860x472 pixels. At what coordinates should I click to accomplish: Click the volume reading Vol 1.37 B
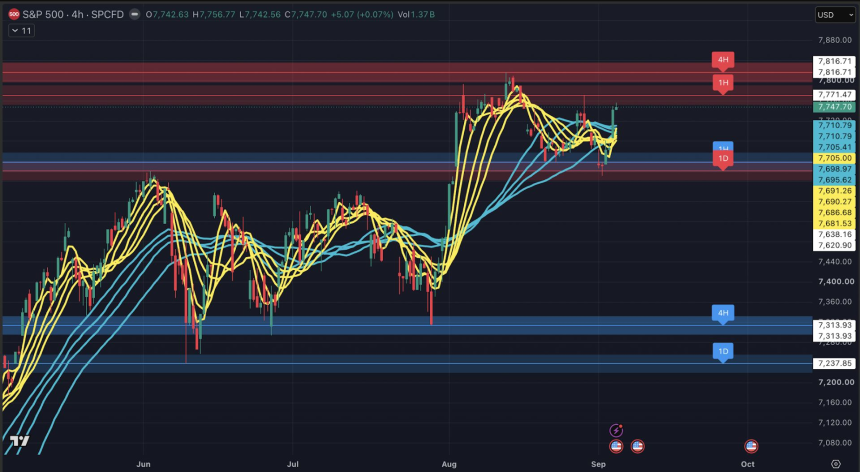(x=416, y=14)
